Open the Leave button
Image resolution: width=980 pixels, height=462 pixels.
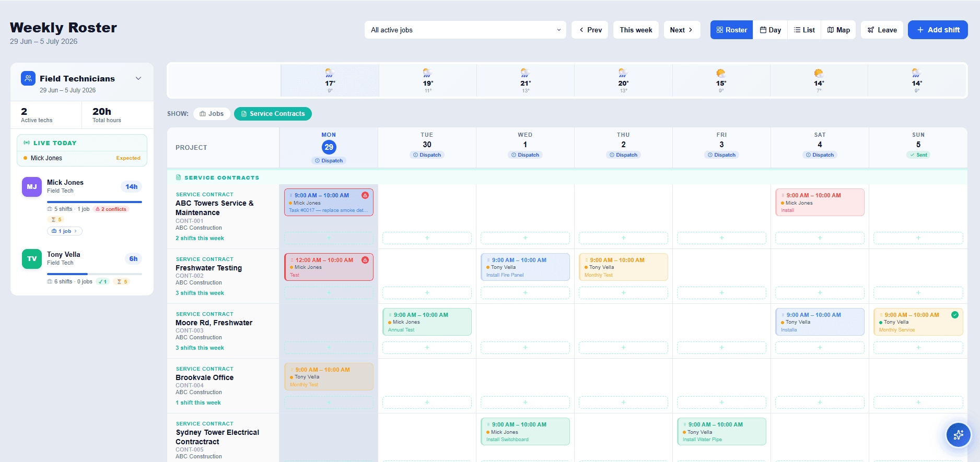882,30
